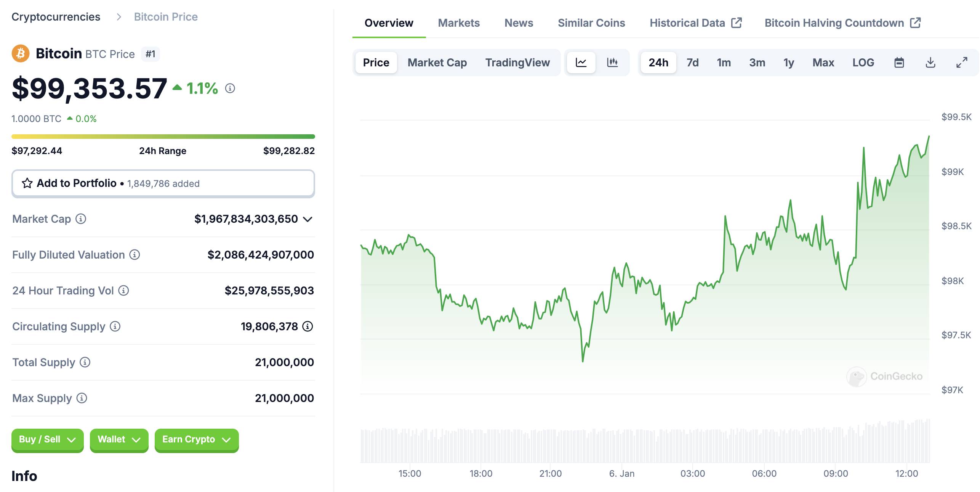
Task: Click Add to Portfolio button
Action: [163, 183]
